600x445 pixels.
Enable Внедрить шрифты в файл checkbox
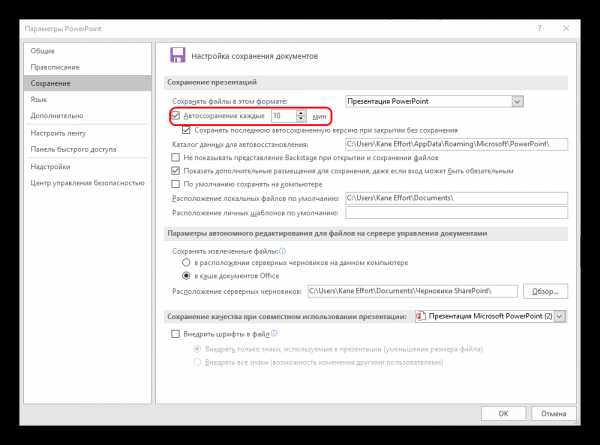pos(176,334)
